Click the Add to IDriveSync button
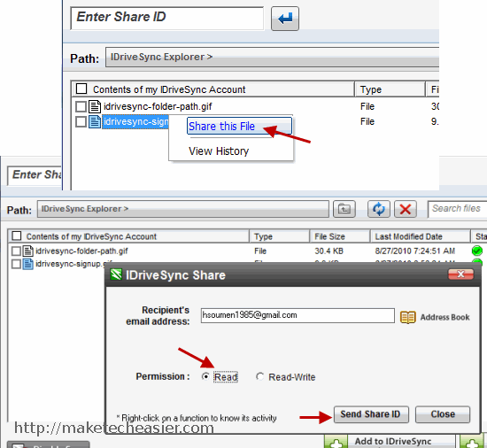Viewport: 487px width, 448px height. tap(393, 442)
